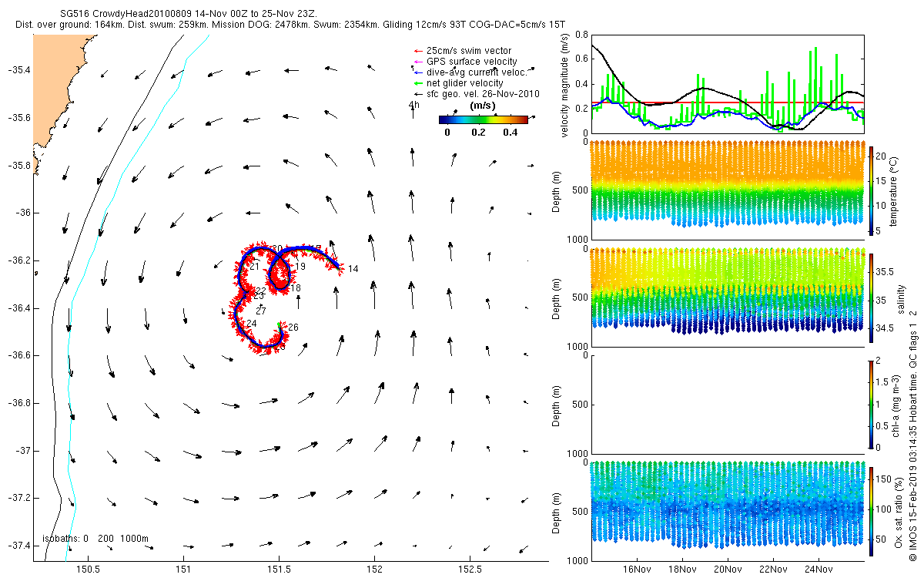The image size is (924, 578).
Task: Click the '151.5' longitude tick label
Action: click(279, 570)
